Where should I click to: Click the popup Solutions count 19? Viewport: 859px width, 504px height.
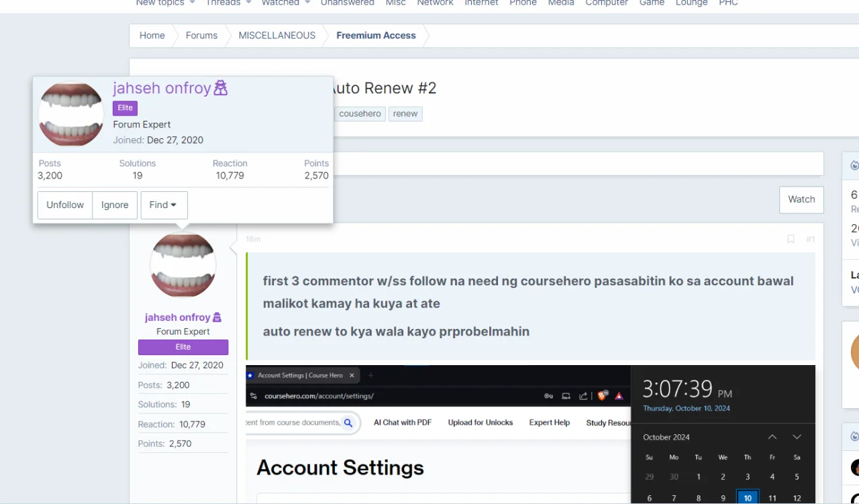(138, 176)
